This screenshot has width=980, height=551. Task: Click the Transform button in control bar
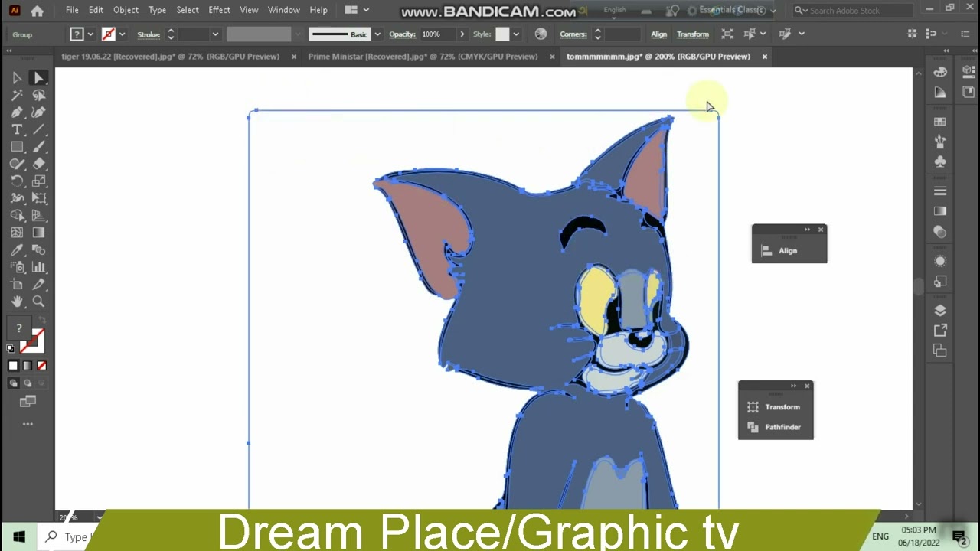click(693, 34)
